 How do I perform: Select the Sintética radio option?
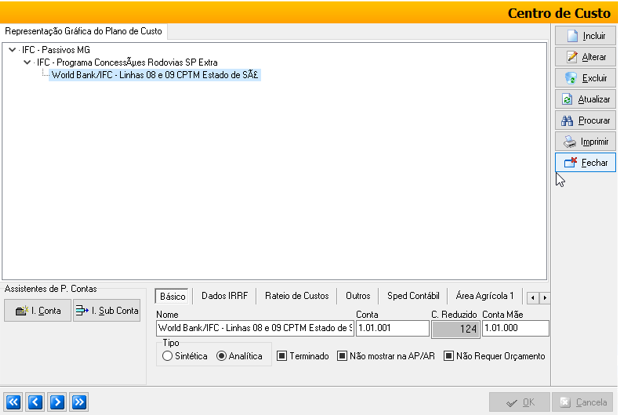point(168,356)
